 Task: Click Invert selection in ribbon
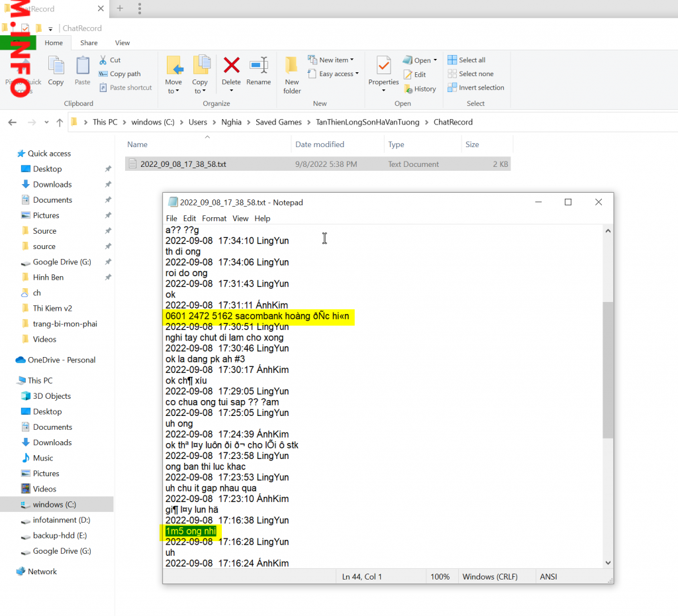pos(475,87)
